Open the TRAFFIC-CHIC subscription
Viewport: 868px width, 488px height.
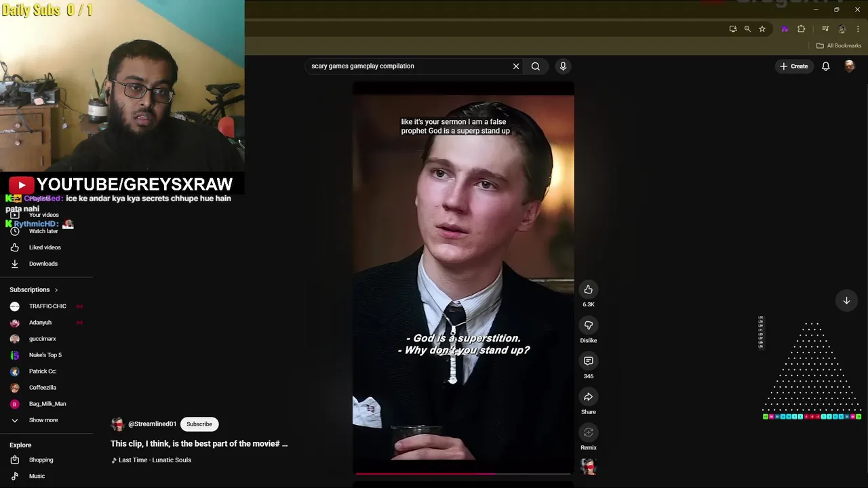46,306
